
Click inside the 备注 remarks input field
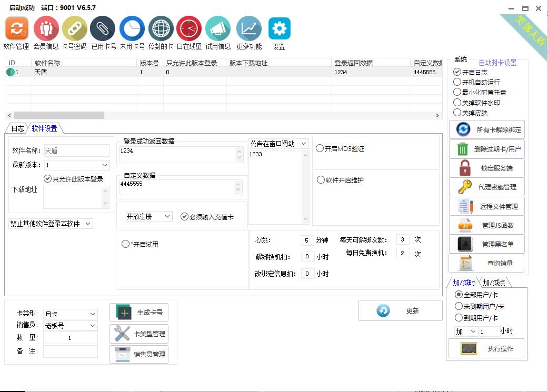click(70, 351)
